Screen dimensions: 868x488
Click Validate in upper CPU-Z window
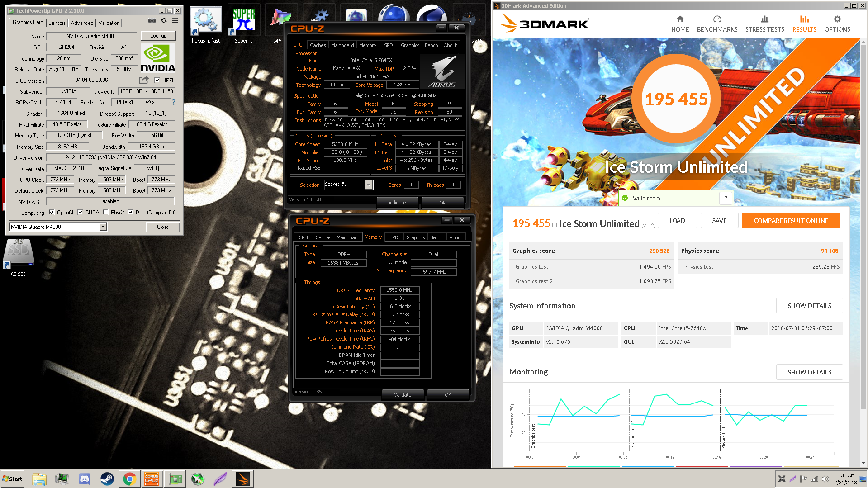(x=397, y=203)
